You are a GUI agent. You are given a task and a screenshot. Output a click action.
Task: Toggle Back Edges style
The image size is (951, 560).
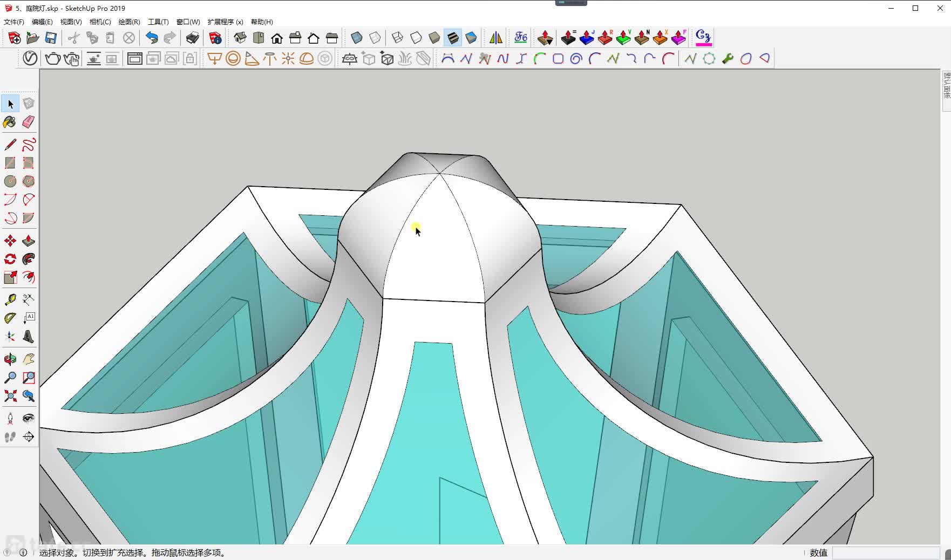[x=375, y=38]
